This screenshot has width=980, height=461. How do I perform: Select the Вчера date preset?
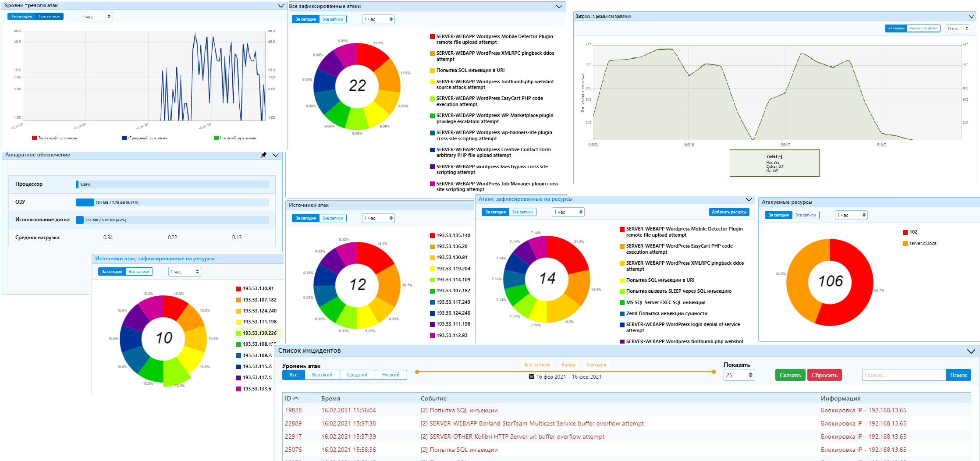coord(568,365)
